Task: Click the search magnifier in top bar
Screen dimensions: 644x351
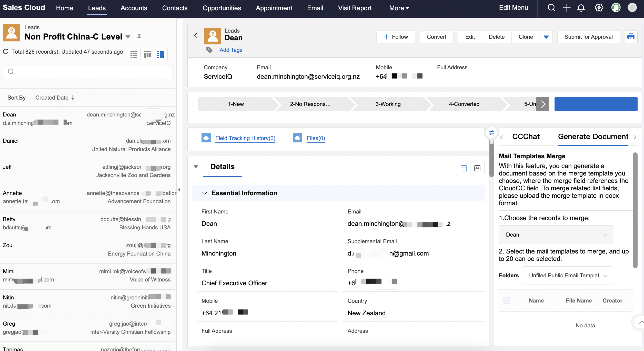Action: [551, 8]
